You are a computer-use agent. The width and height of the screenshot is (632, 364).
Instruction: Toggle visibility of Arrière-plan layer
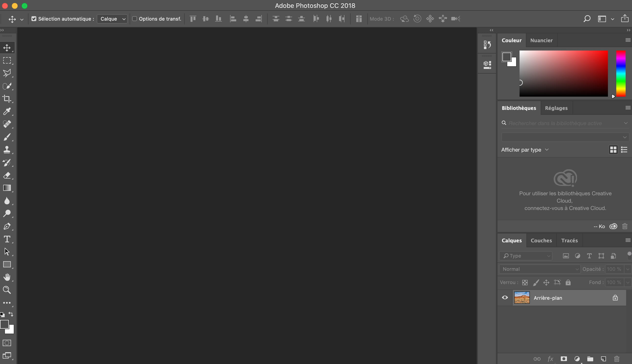coord(505,298)
